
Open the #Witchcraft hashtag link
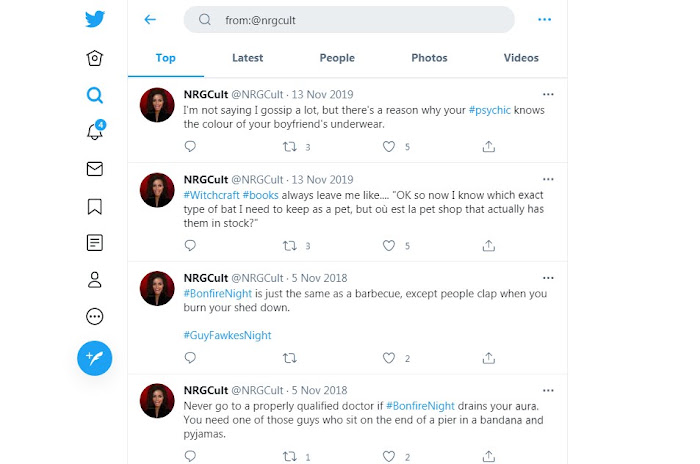[x=212, y=195]
